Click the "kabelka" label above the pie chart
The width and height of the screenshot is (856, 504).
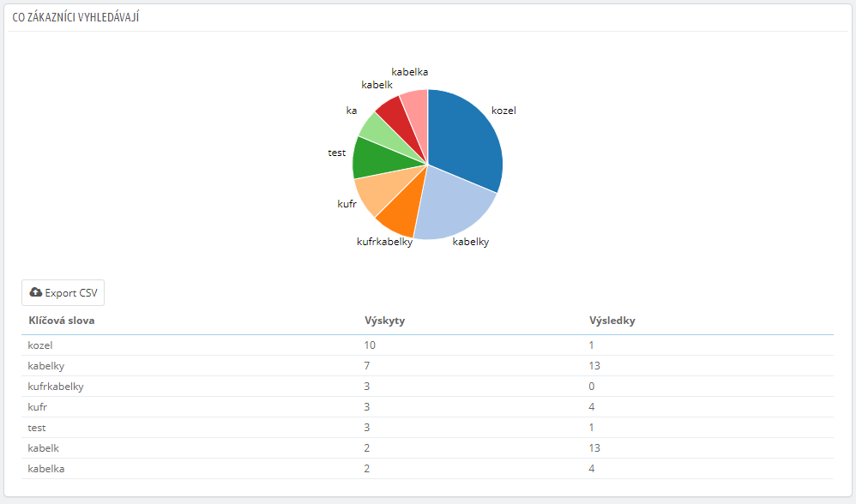click(409, 72)
